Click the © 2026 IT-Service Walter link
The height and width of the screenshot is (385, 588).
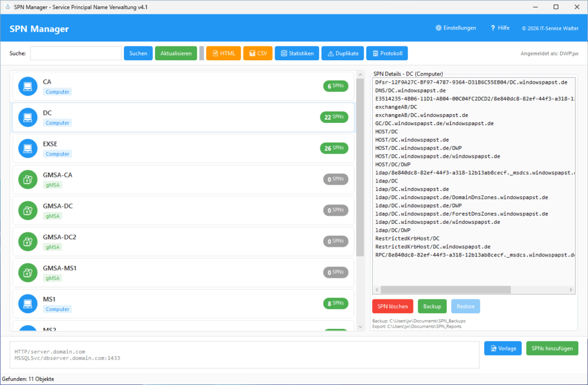[550, 28]
